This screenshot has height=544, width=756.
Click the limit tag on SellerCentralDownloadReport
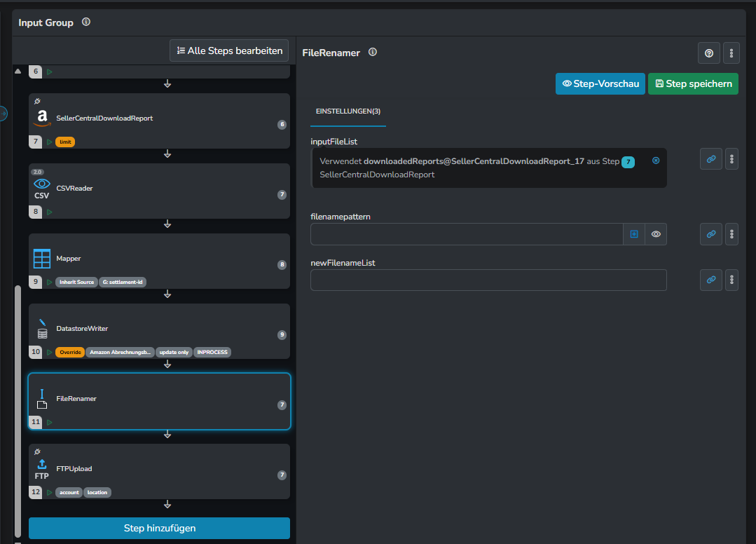[x=65, y=142]
